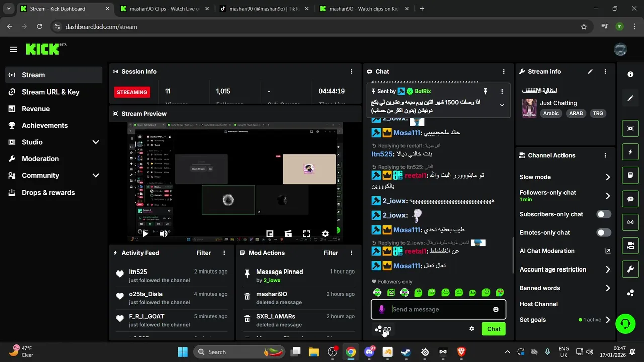Open Channel Actions options menu
The height and width of the screenshot is (362, 644).
(x=605, y=156)
